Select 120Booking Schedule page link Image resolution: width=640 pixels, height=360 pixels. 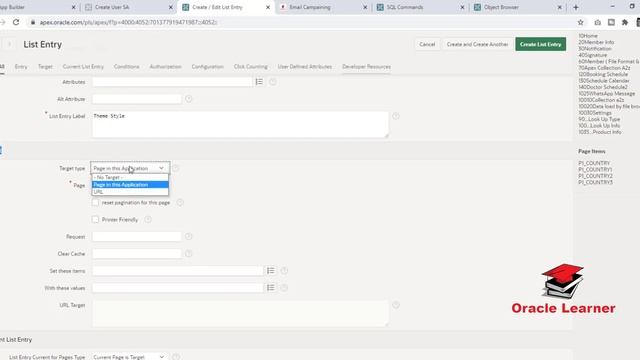(603, 74)
